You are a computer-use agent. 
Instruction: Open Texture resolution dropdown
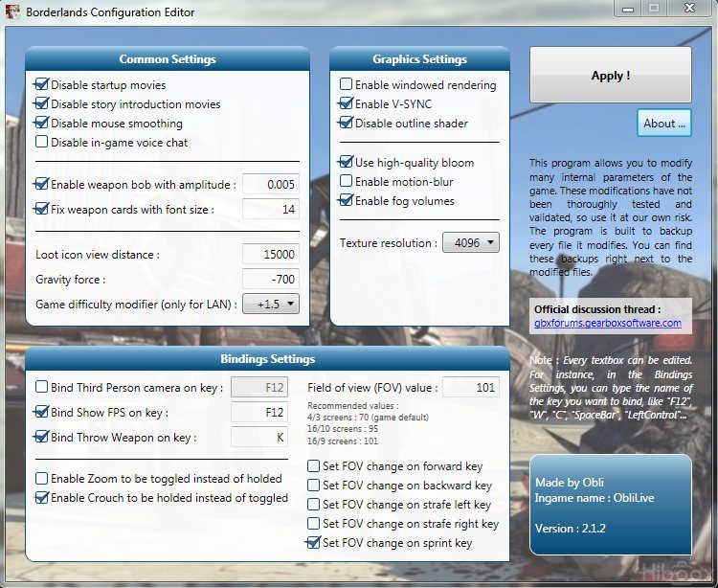tap(471, 242)
